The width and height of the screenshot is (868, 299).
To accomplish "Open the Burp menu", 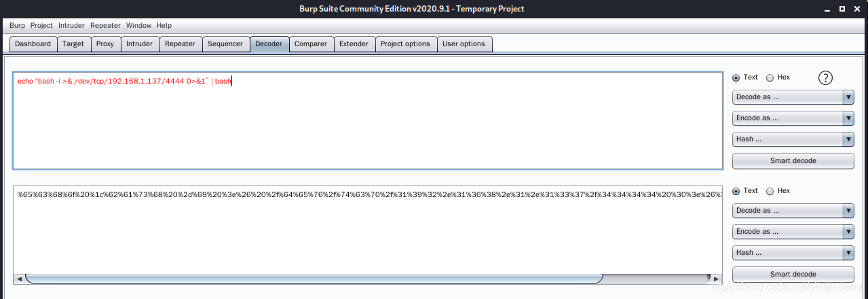I will tap(18, 26).
